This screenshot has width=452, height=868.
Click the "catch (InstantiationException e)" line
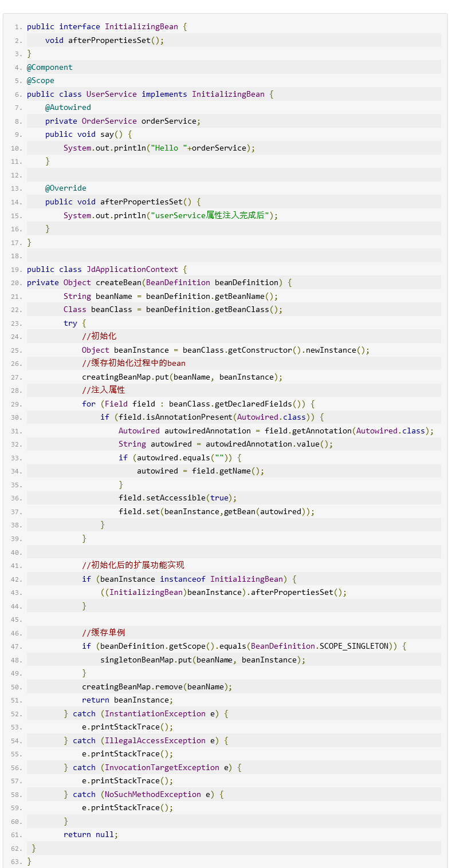[x=146, y=713]
